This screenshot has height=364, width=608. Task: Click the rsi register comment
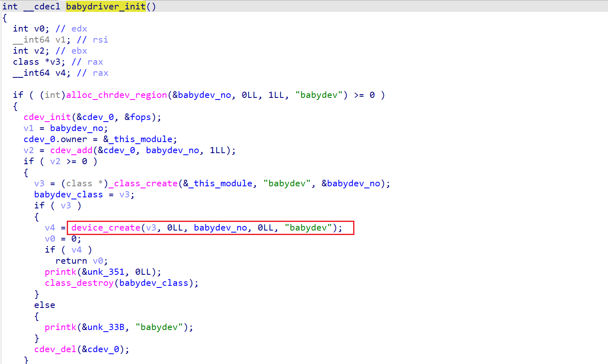point(100,40)
